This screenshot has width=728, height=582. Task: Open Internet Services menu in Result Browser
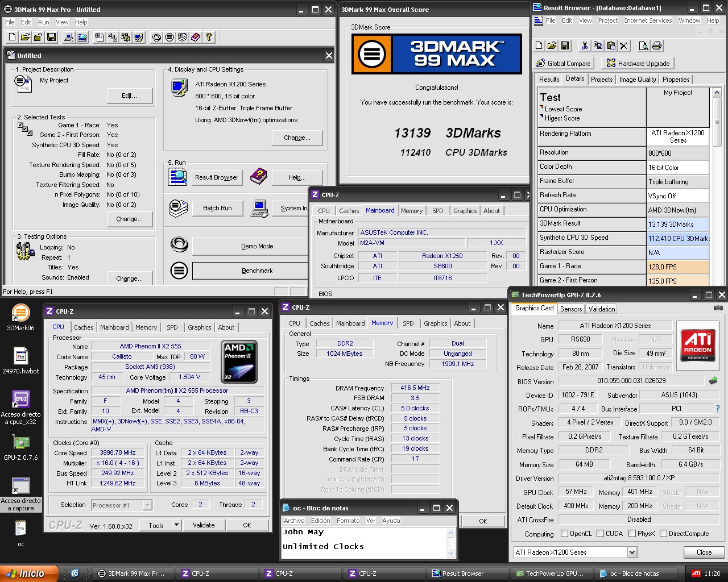[x=648, y=20]
